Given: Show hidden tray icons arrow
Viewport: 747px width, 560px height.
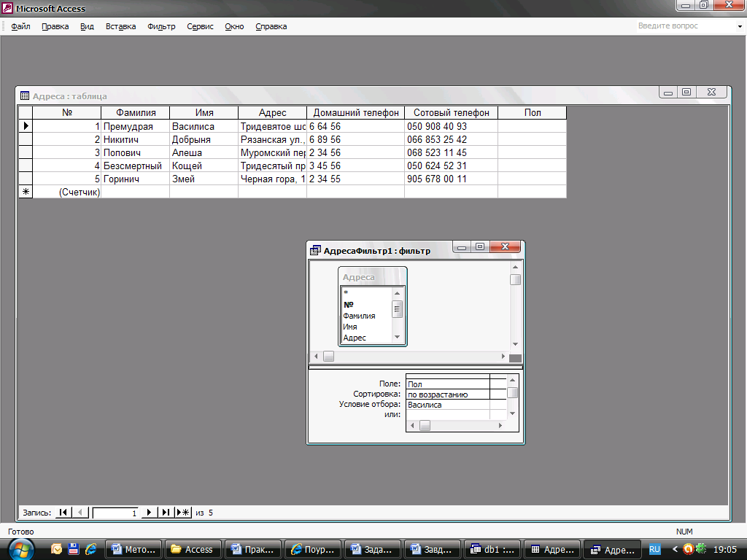Looking at the screenshot, I should click(675, 550).
